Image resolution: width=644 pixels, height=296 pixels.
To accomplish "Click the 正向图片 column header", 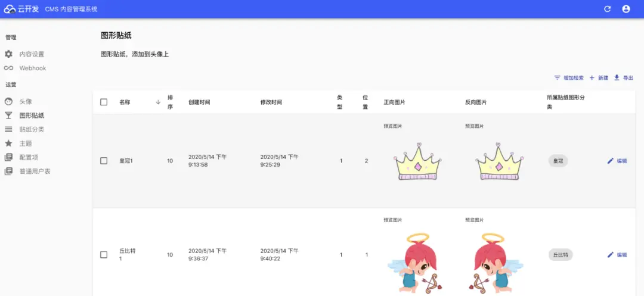I will pos(394,102).
